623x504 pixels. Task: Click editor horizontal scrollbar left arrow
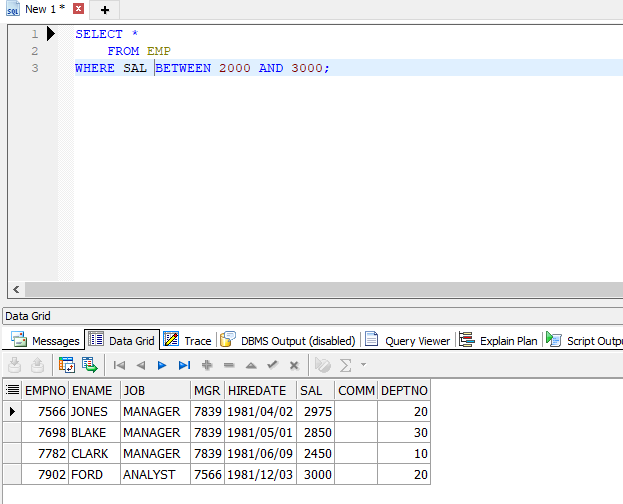tap(16, 289)
